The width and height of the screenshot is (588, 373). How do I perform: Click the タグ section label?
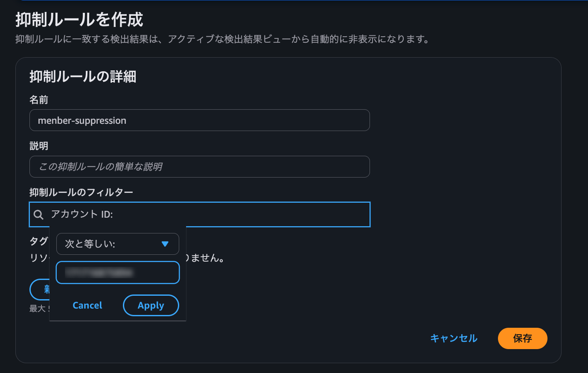(x=38, y=241)
